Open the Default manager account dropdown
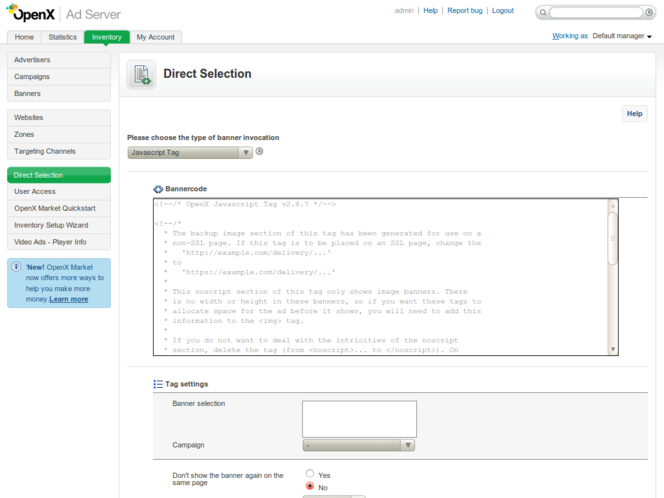Image resolution: width=664 pixels, height=498 pixels. [x=622, y=36]
